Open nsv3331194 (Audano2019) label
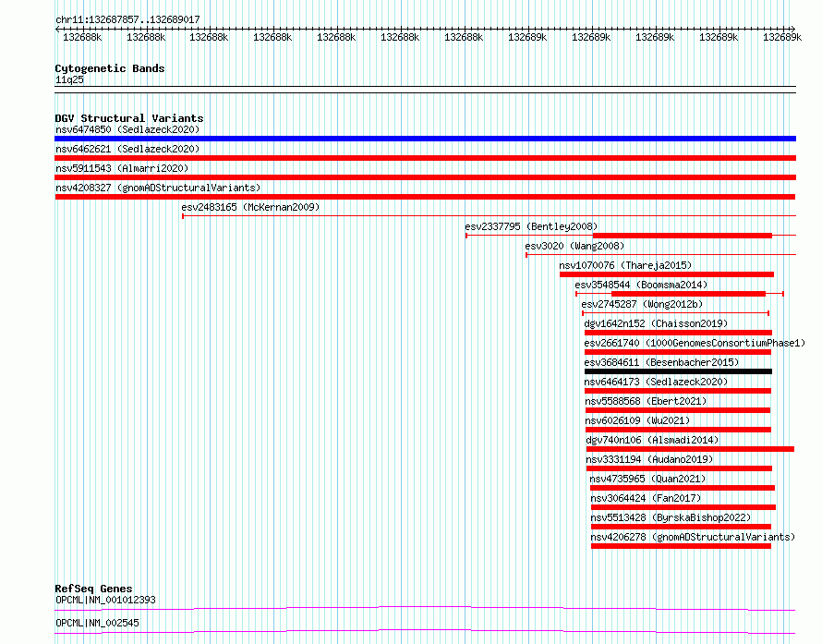822x644 pixels. point(649,459)
